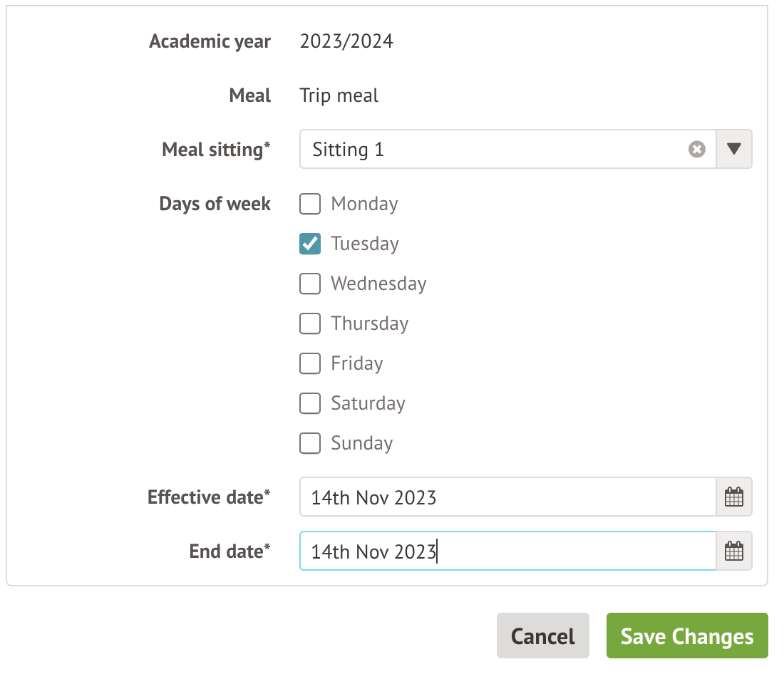Toggle the Saturday checkbox on
784x674 pixels.
pos(310,403)
